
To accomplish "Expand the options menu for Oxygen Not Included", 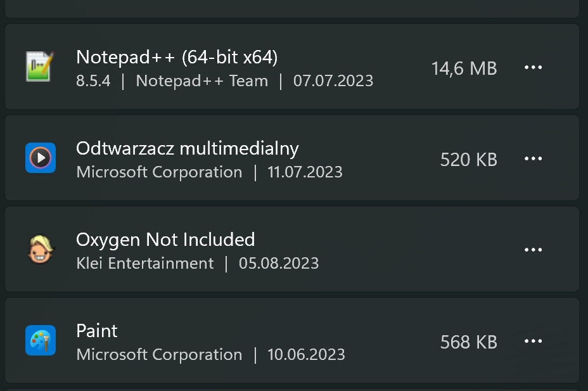I will click(534, 250).
